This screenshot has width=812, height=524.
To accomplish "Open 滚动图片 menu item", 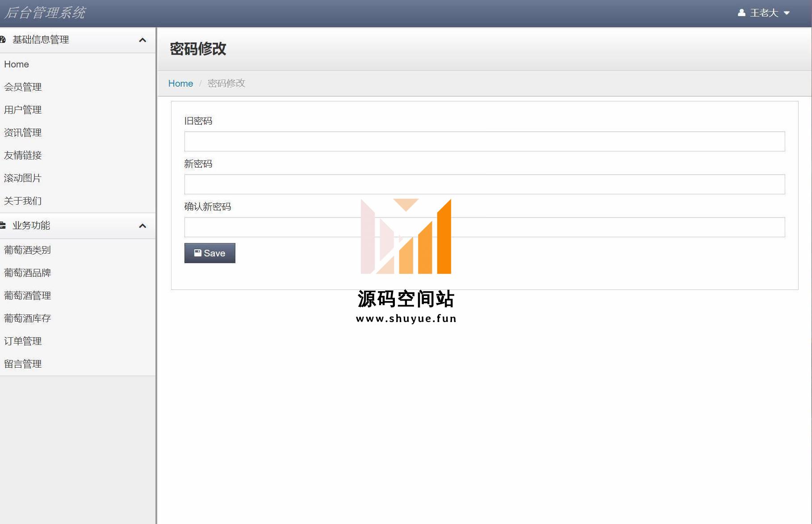I will pyautogui.click(x=23, y=178).
